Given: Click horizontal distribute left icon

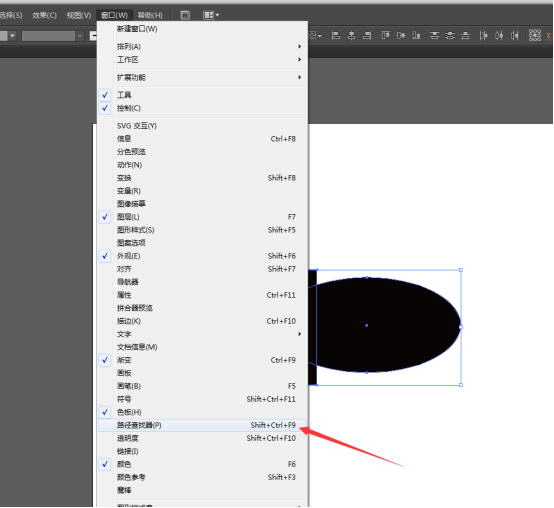Looking at the screenshot, I should (483, 35).
